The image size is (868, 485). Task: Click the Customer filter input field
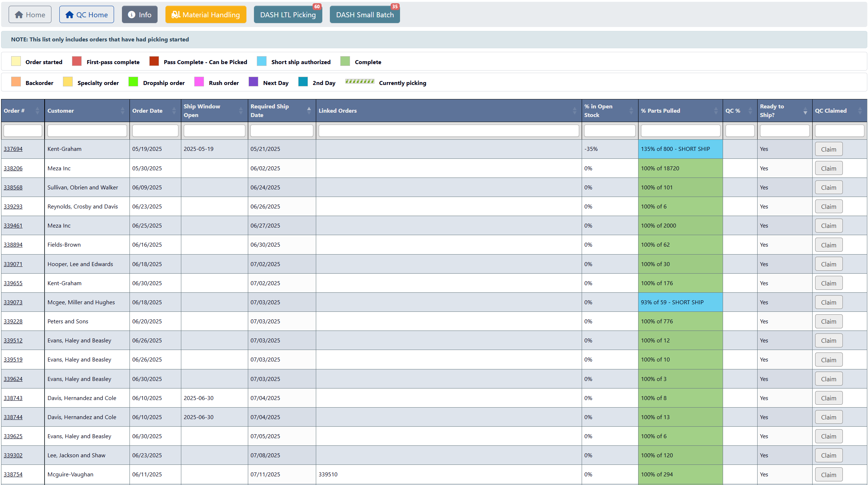(87, 131)
